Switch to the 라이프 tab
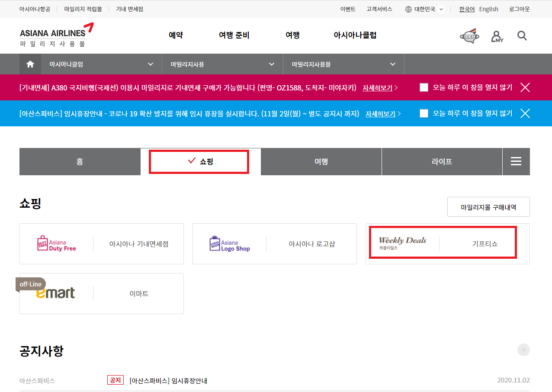Screen dimensions: 552x392 pos(442,161)
